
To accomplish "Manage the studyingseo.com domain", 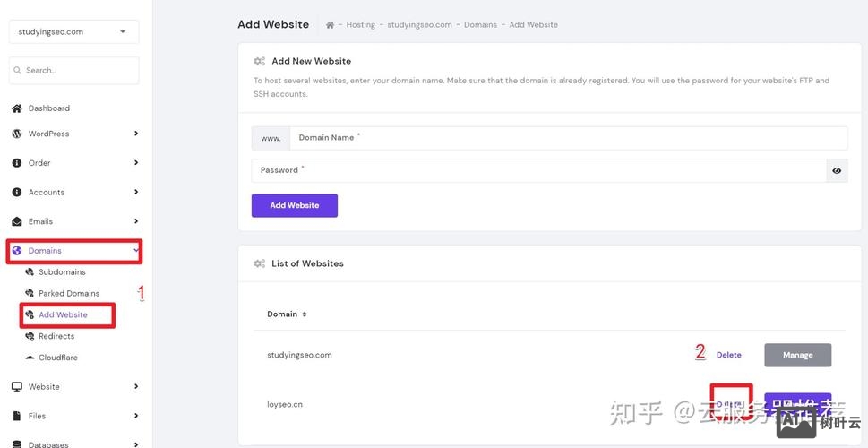I will pyautogui.click(x=797, y=355).
